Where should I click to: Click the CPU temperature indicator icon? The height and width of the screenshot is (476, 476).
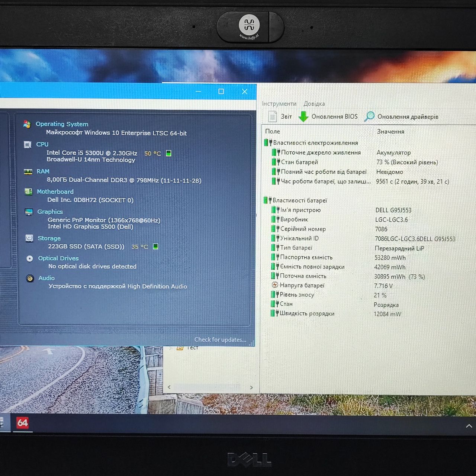pyautogui.click(x=168, y=153)
